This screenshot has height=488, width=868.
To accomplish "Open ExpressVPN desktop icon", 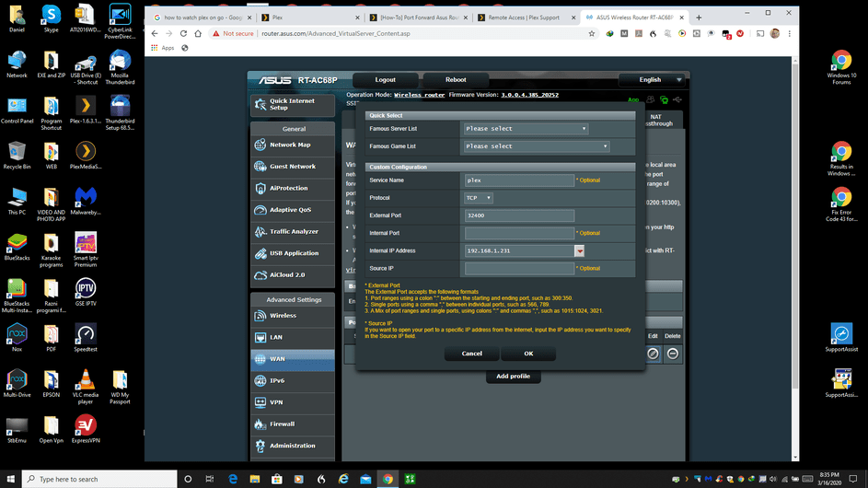I will click(86, 429).
